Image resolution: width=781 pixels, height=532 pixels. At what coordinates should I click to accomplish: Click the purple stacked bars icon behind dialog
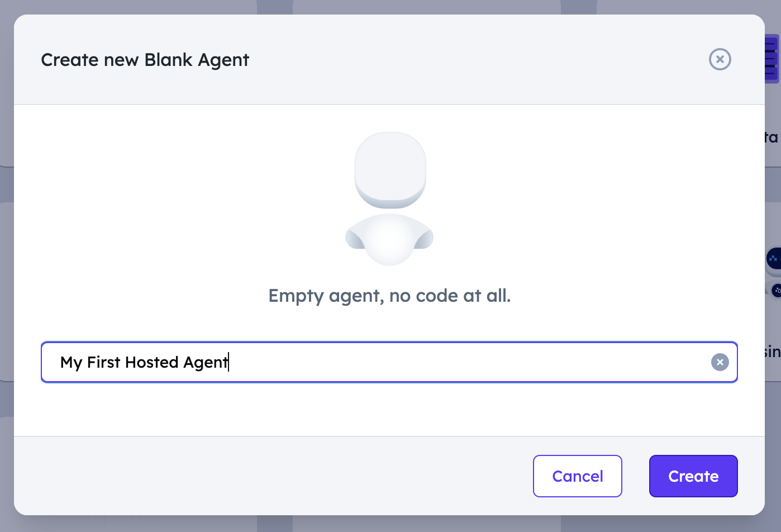(x=772, y=59)
